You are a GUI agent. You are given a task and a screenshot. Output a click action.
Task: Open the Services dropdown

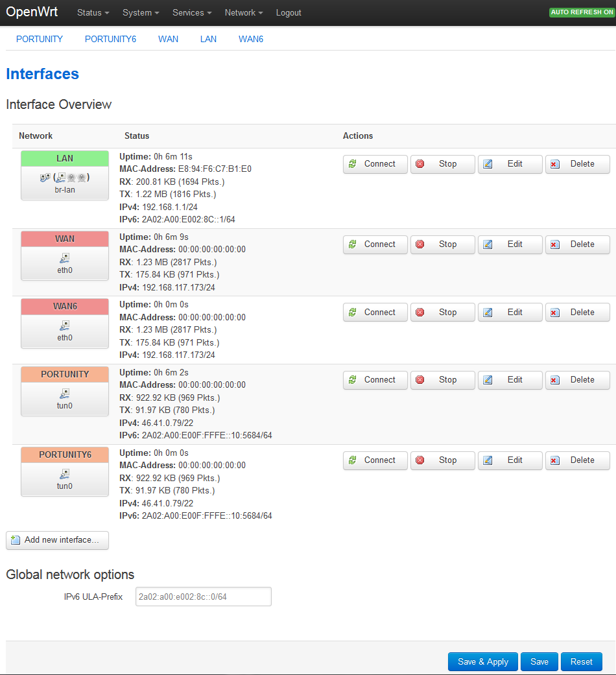tap(192, 13)
